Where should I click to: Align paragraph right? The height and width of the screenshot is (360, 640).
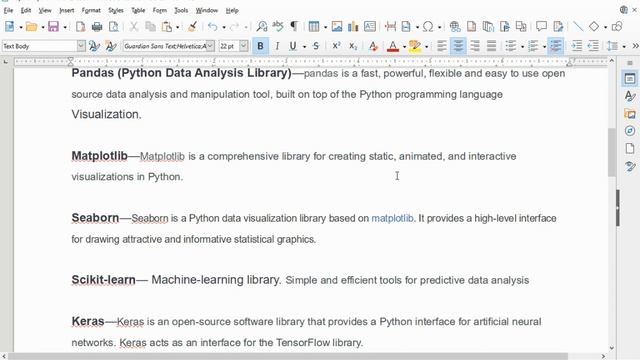click(475, 46)
